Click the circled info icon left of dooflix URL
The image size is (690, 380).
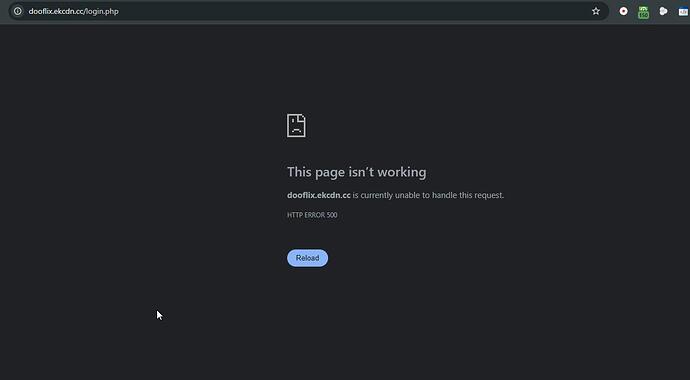coord(18,11)
